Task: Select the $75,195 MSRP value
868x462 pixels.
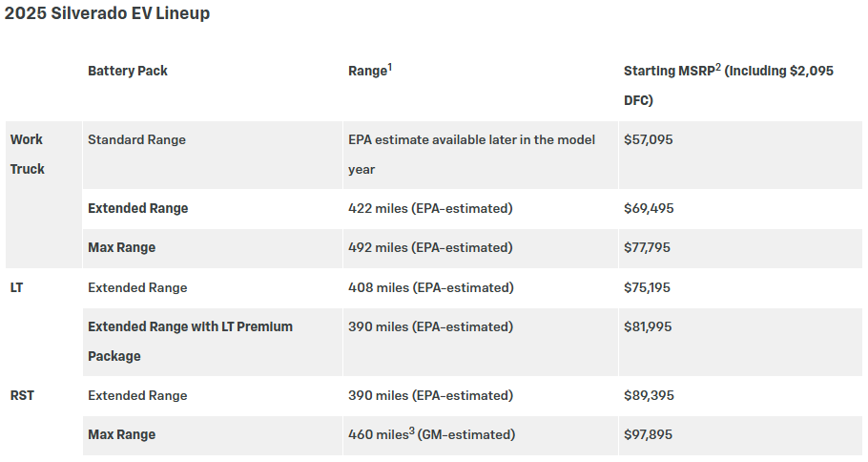Action: tap(648, 287)
